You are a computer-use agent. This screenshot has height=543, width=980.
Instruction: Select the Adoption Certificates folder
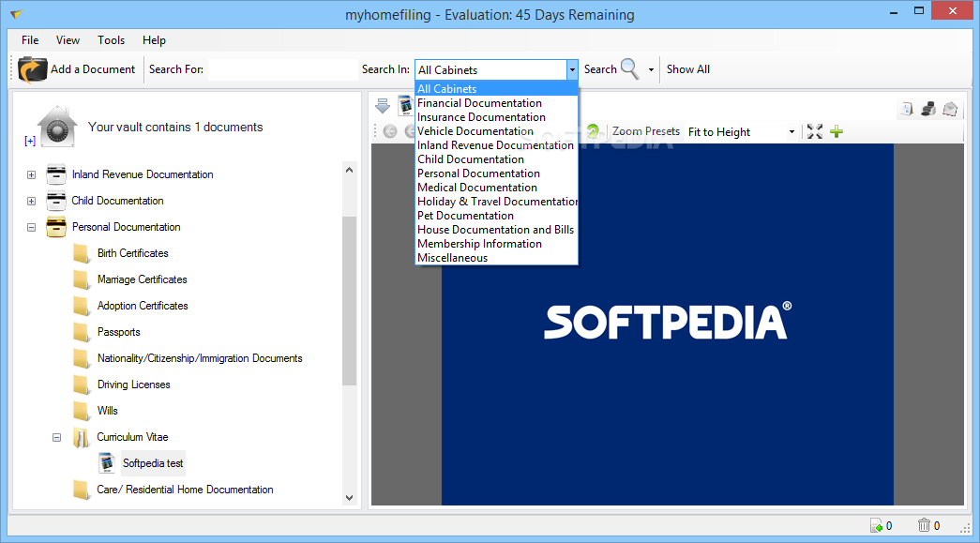(x=143, y=306)
